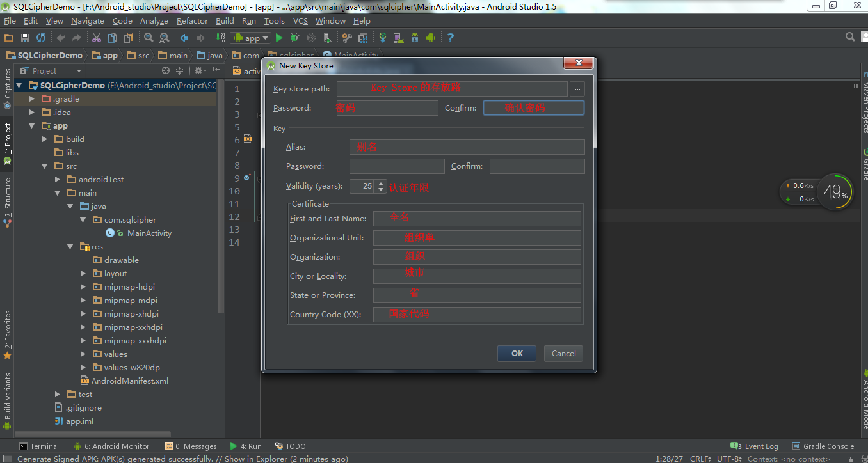Click the Copy toolbar icon
Viewport: 868px width, 463px height.
click(113, 38)
